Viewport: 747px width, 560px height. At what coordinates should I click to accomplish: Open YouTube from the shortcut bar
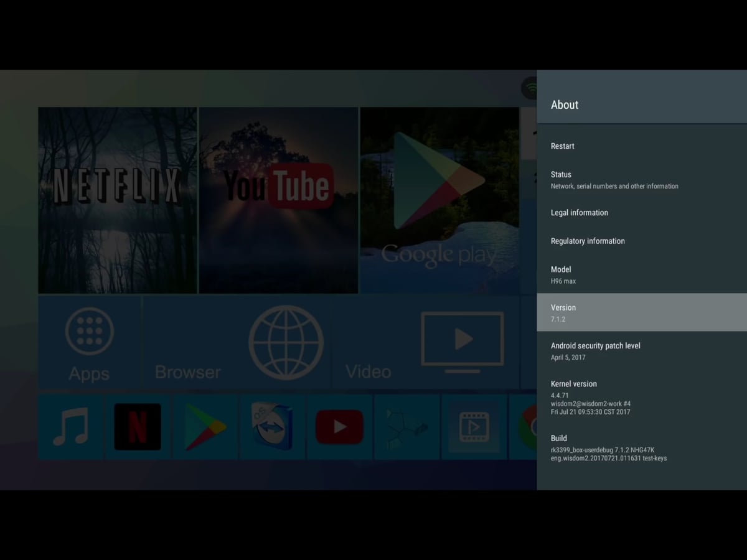click(x=339, y=427)
